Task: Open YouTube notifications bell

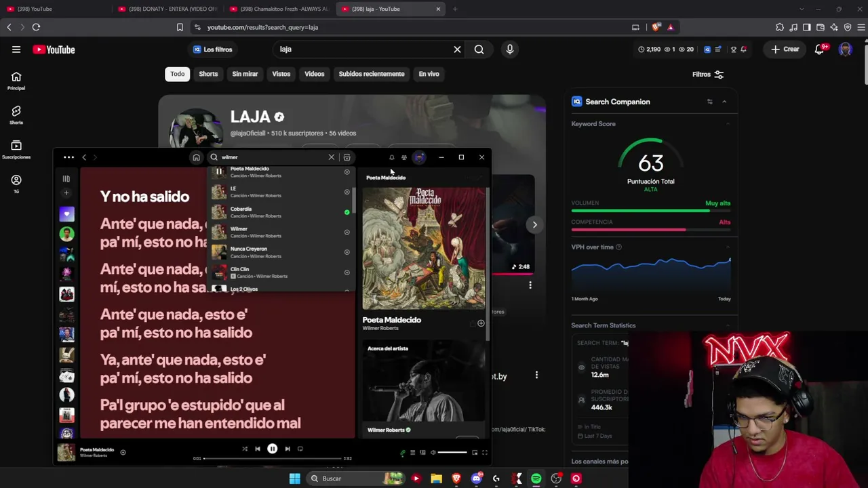Action: pyautogui.click(x=819, y=49)
